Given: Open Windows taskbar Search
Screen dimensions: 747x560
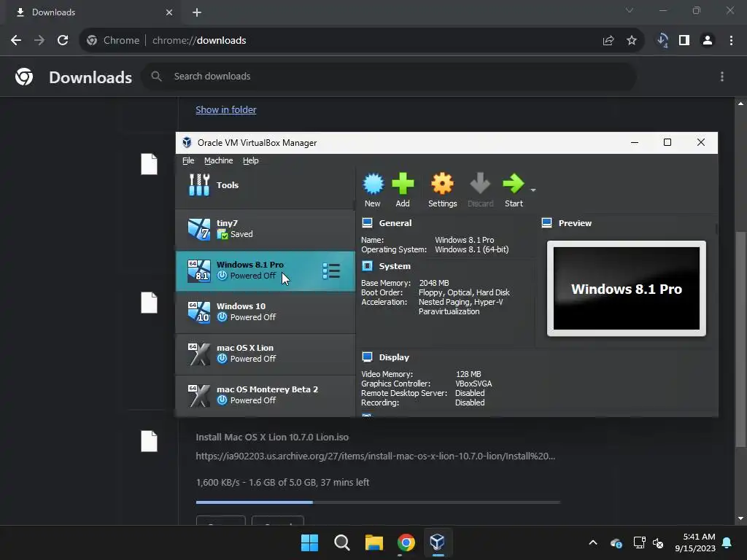Looking at the screenshot, I should (342, 542).
